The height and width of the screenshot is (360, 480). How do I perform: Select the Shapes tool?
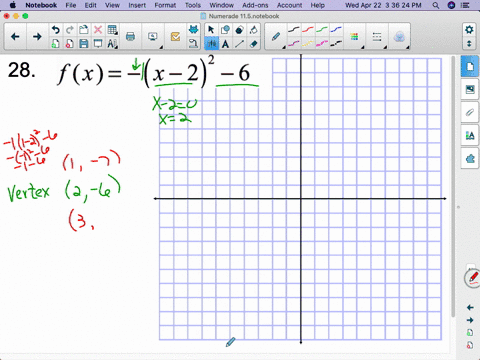point(225,30)
